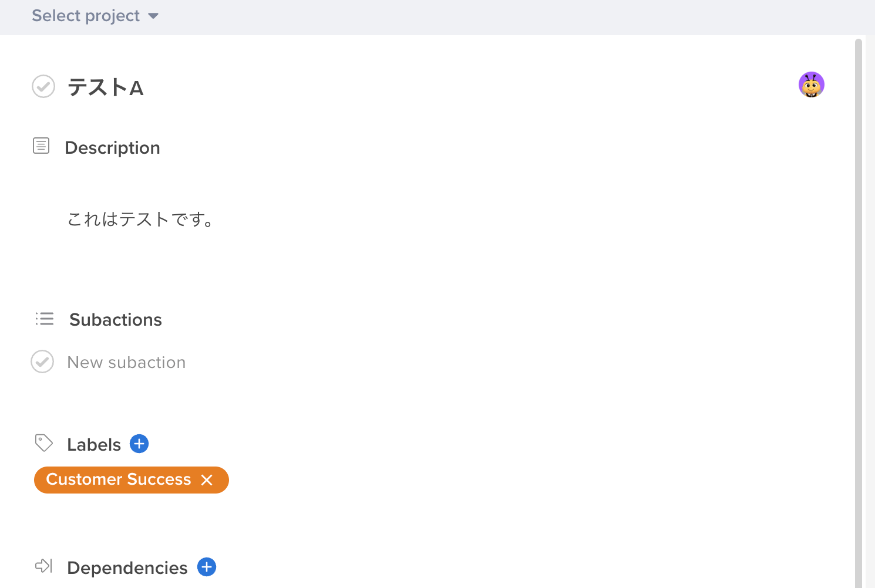
Task: Click the dropdown arrow beside Select project
Action: (153, 16)
